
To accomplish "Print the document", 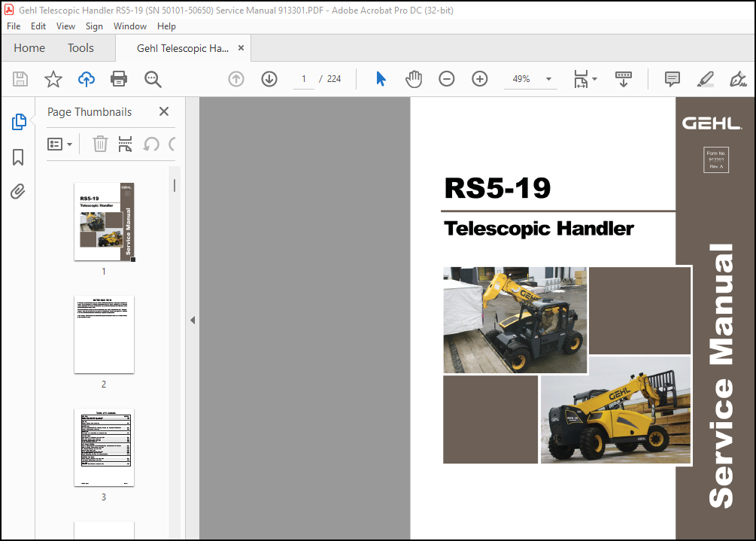I will [119, 79].
